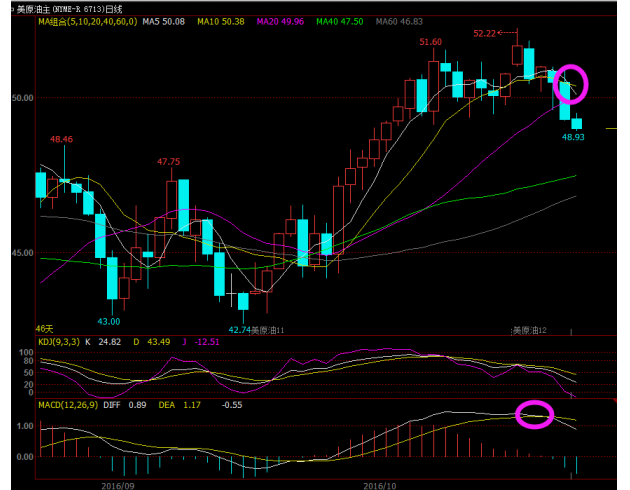The height and width of the screenshot is (490, 630).
Task: Click the MACD 1.00 axis label
Action: pos(25,426)
